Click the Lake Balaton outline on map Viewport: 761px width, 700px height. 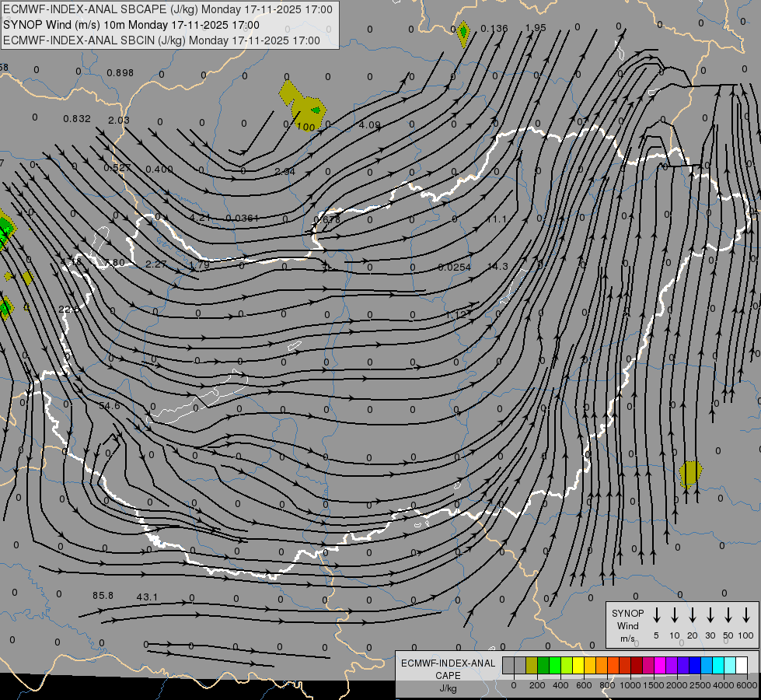[x=197, y=398]
